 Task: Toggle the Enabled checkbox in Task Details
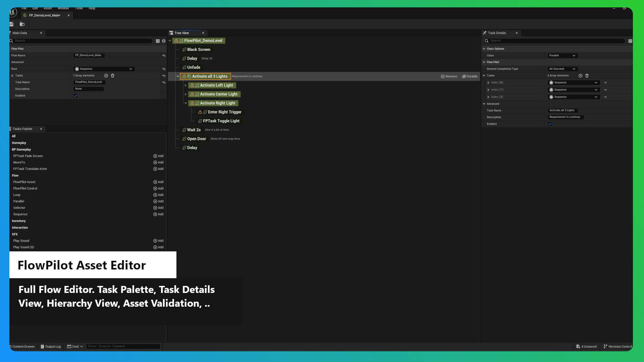550,124
